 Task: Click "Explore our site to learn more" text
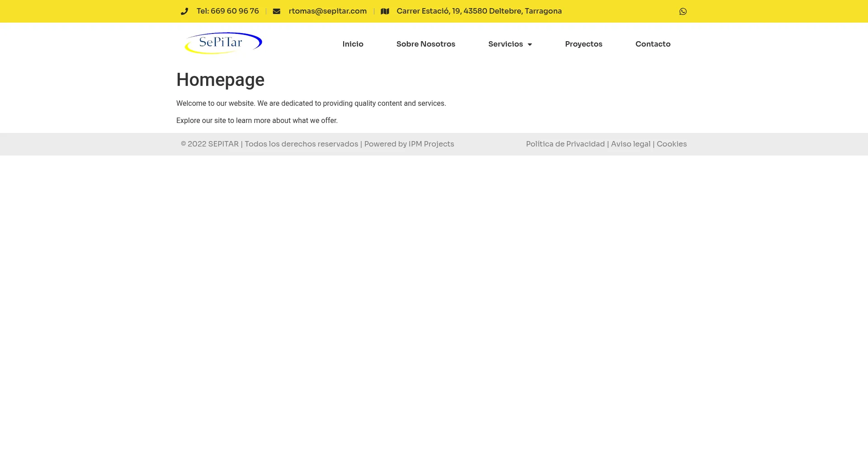click(x=257, y=120)
